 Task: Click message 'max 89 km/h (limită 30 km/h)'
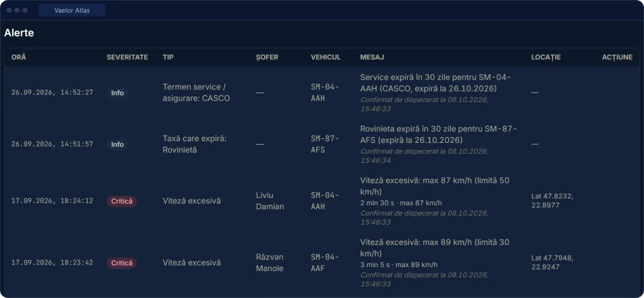click(x=435, y=248)
